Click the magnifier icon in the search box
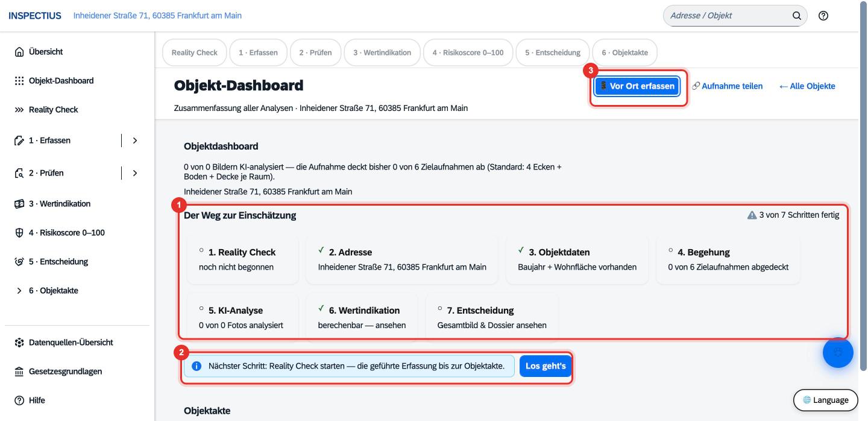This screenshot has width=868, height=421. 796,16
